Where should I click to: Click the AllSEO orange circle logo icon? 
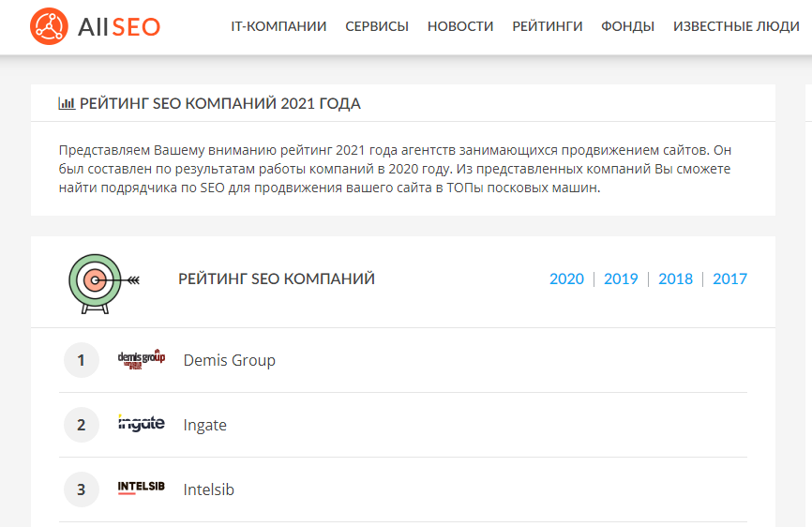click(x=49, y=26)
